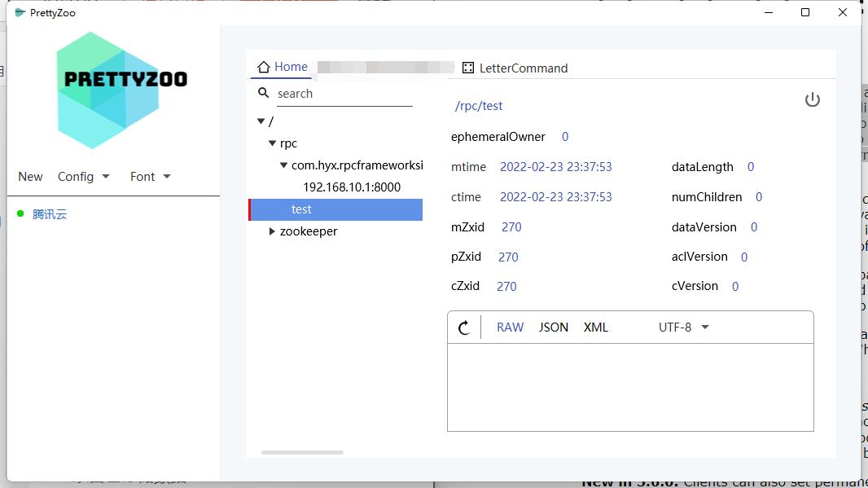The width and height of the screenshot is (868, 488).
Task: Click the green connection status dot
Action: pos(20,213)
